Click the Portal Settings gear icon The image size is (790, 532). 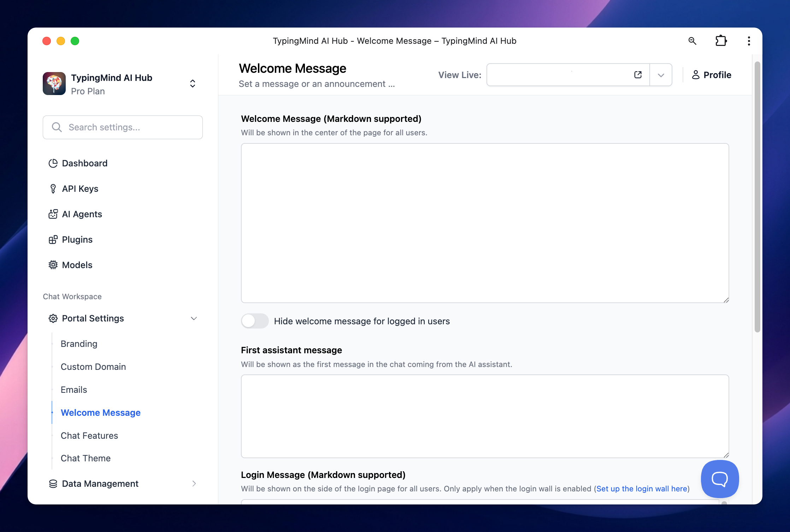point(53,319)
